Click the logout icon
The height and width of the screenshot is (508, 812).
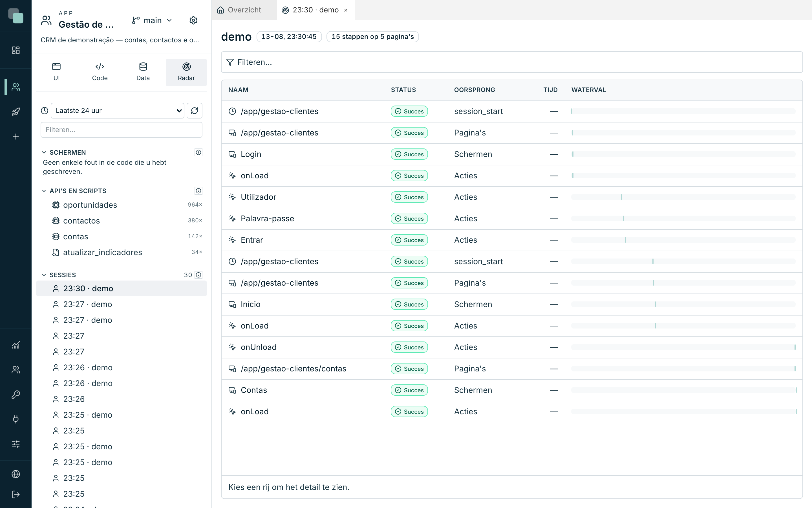[x=16, y=494]
